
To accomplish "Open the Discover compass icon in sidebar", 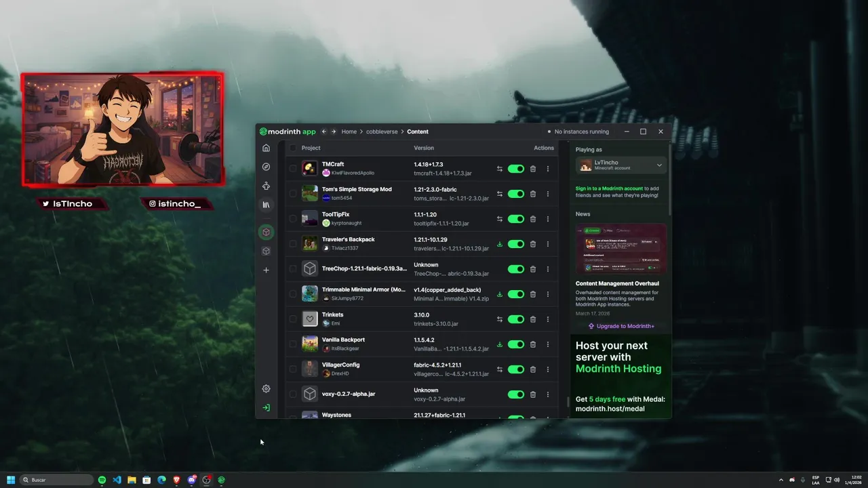I will tap(266, 167).
